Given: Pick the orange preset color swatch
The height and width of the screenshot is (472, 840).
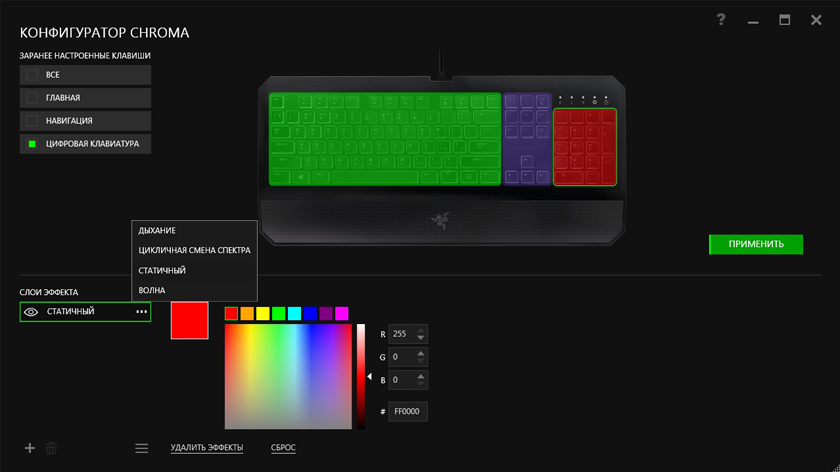Looking at the screenshot, I should click(x=247, y=313).
